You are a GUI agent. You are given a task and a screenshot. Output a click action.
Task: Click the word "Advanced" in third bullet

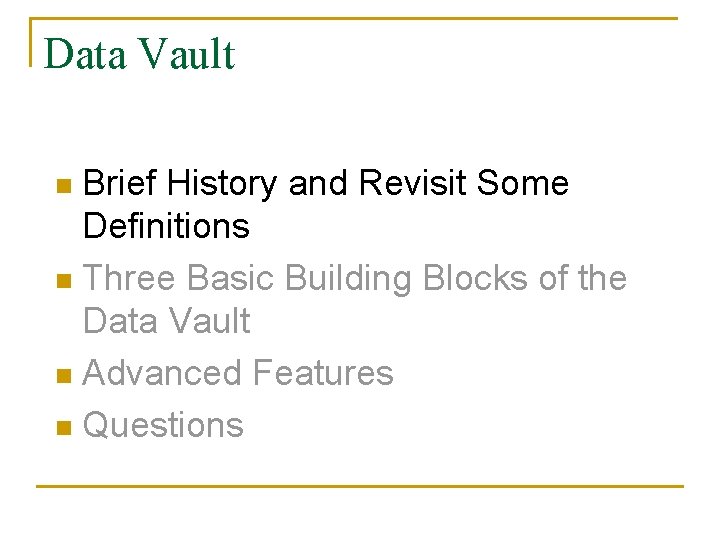click(x=162, y=373)
